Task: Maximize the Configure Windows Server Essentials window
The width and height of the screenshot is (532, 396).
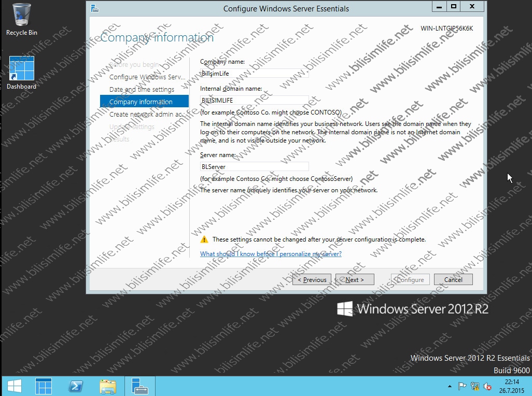Action: coord(454,6)
